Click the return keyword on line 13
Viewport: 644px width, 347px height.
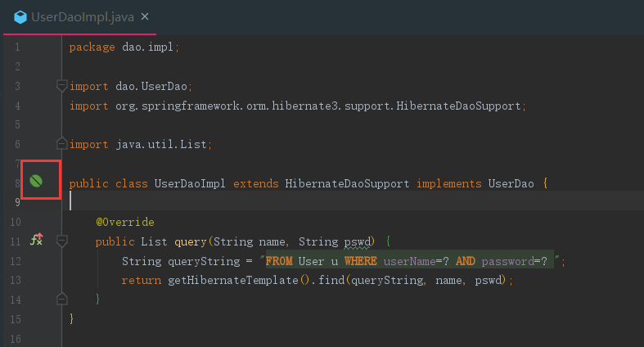pyautogui.click(x=142, y=281)
